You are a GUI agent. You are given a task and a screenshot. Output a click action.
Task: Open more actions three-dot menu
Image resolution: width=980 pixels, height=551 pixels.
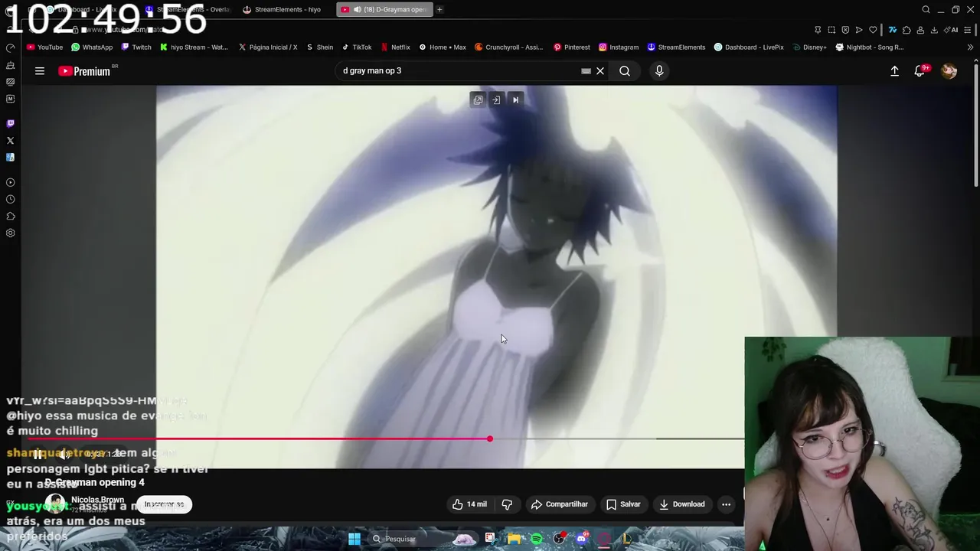(x=726, y=504)
